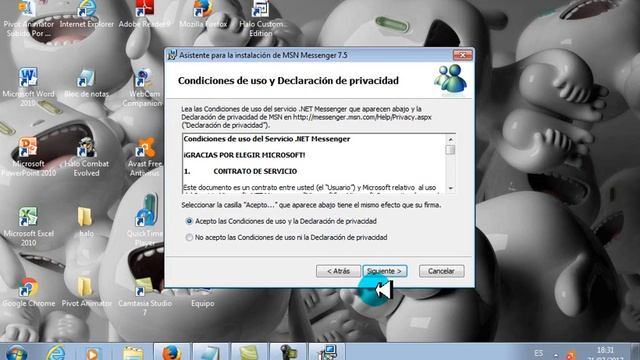
Task: Open Microsoft Excel 2010 desktop shortcut
Action: click(28, 227)
